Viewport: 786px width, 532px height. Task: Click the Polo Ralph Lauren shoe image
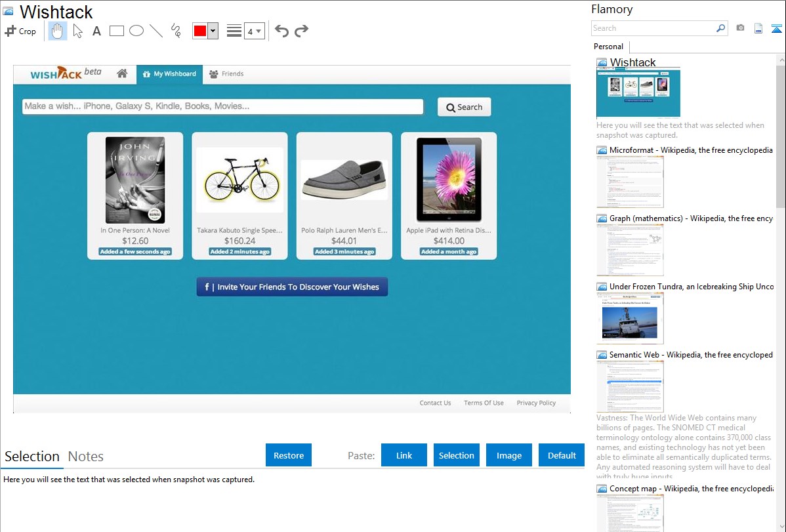click(344, 180)
